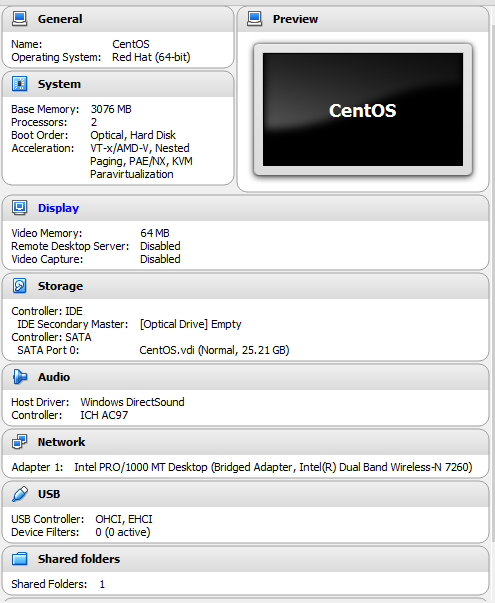Click the Adapter 1: label
Viewport: 495px width, 603px height.
[x=37, y=467]
